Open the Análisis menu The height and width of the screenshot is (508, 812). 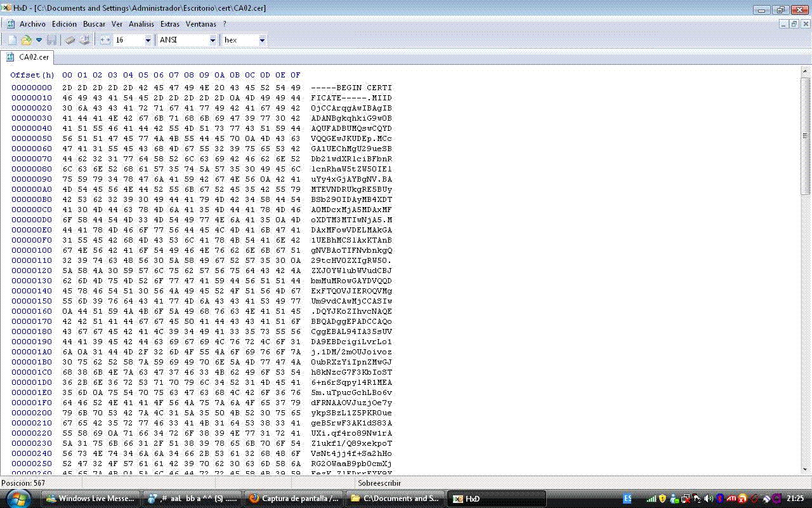pos(141,24)
